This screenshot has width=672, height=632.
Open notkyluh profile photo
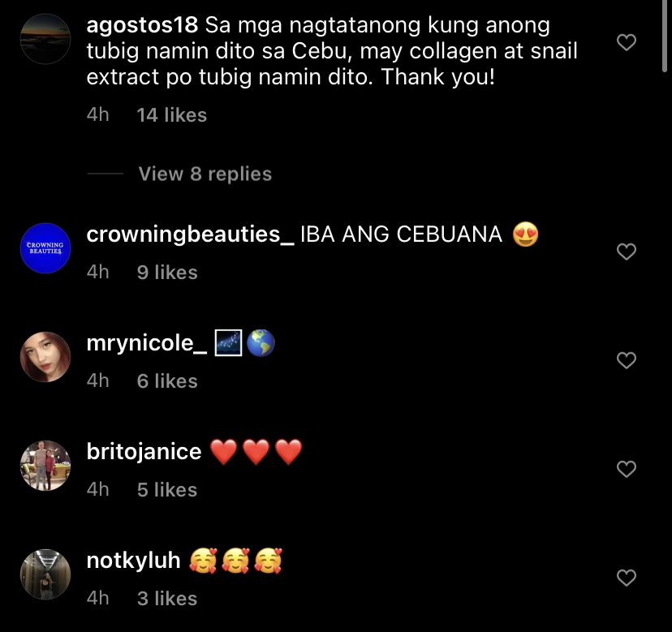click(45, 574)
